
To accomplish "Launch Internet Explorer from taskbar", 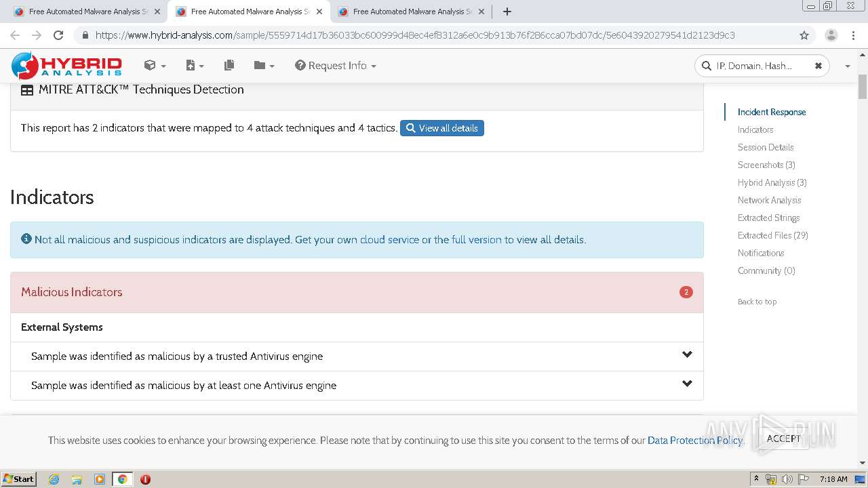I will coord(54,479).
